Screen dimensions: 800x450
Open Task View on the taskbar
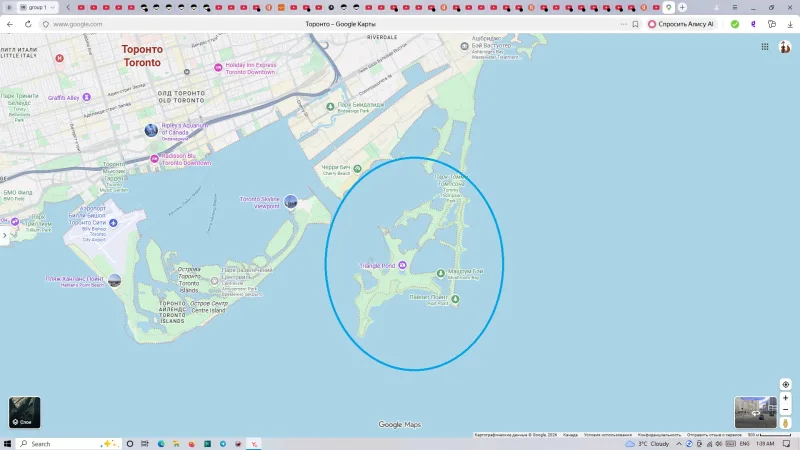pos(145,444)
